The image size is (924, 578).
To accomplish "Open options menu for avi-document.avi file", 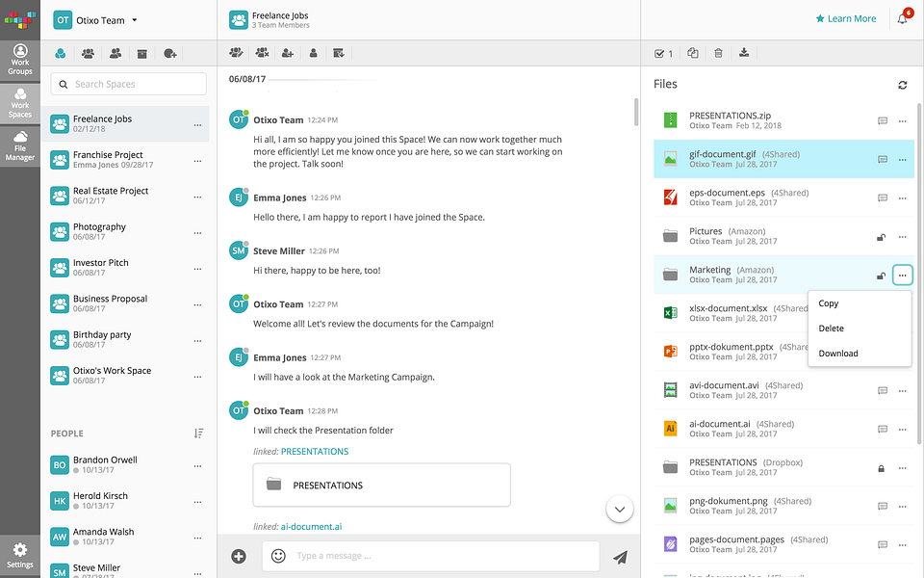I will click(x=902, y=391).
